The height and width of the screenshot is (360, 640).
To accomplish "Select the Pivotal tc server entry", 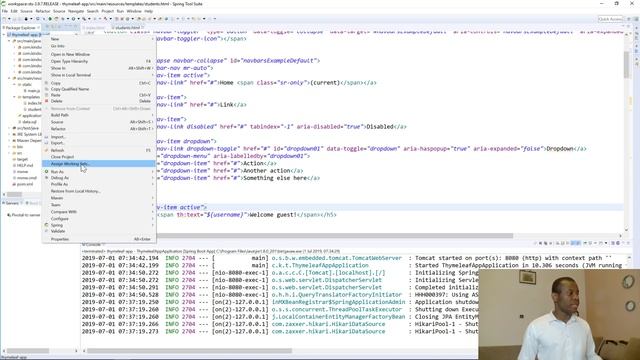I will point(24,215).
